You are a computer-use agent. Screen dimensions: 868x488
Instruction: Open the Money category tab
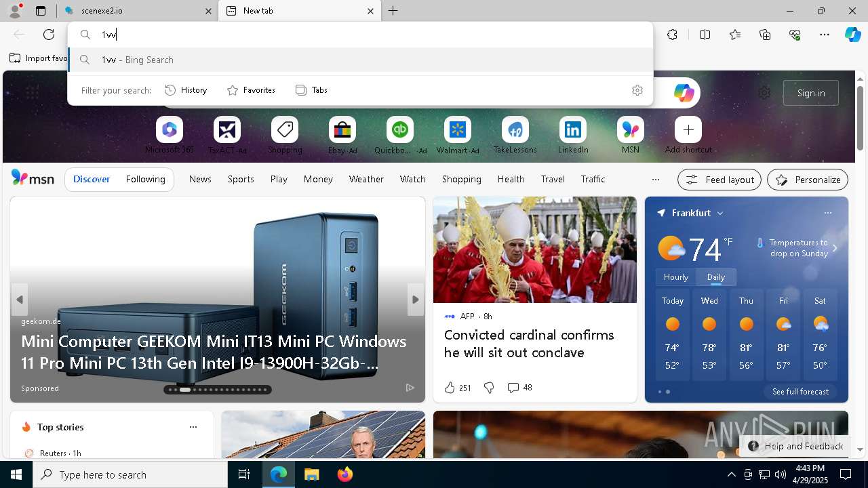318,179
